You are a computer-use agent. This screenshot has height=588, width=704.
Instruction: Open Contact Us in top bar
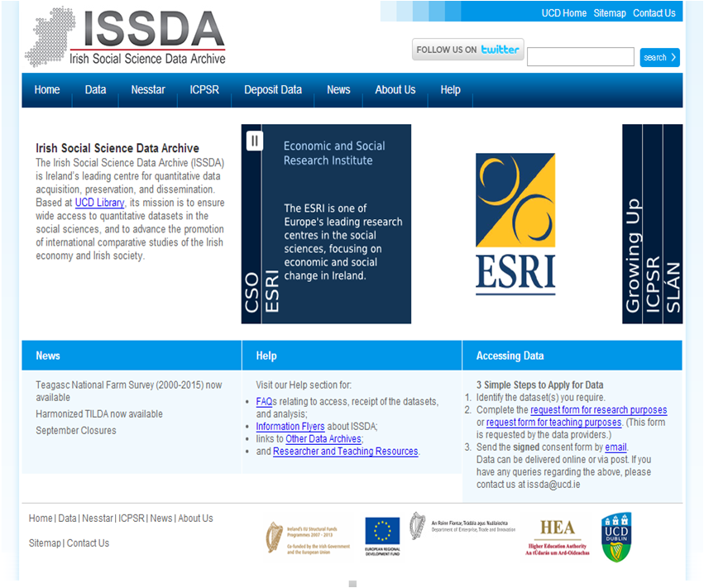coord(654,13)
